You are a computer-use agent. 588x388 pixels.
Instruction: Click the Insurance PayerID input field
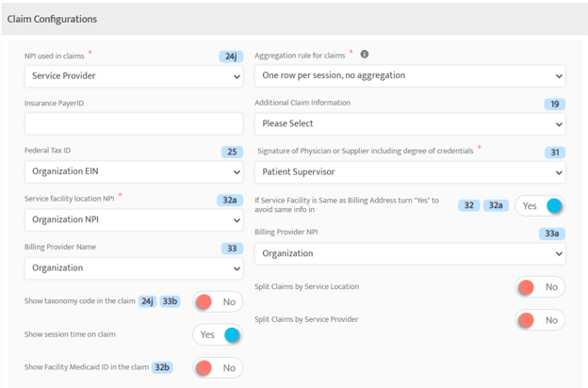[x=134, y=123]
